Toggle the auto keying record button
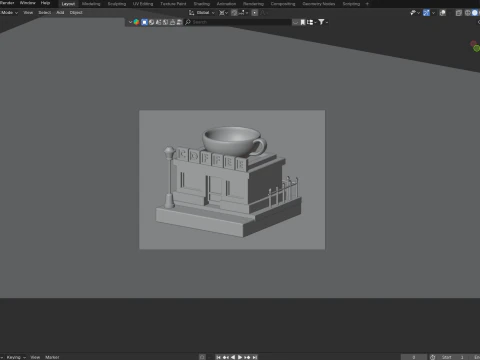 pos(202,357)
